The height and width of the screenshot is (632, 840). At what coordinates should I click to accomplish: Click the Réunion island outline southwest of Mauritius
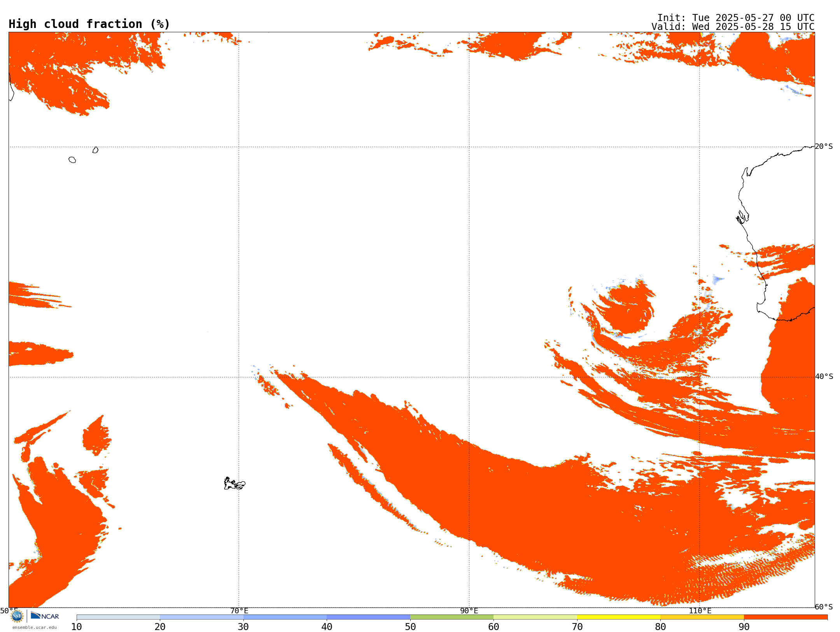[x=72, y=160]
